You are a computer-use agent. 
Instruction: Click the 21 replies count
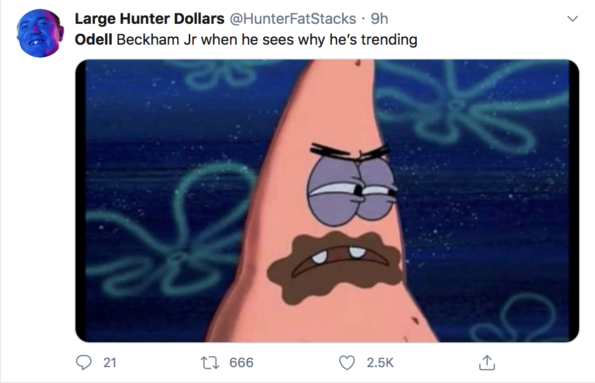point(110,363)
